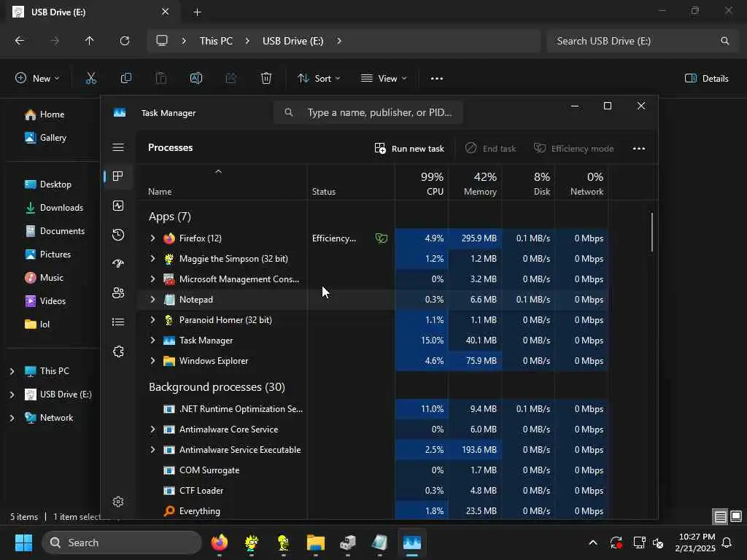Navigate back in File Explorer
This screenshot has height=560, width=747.
click(20, 41)
